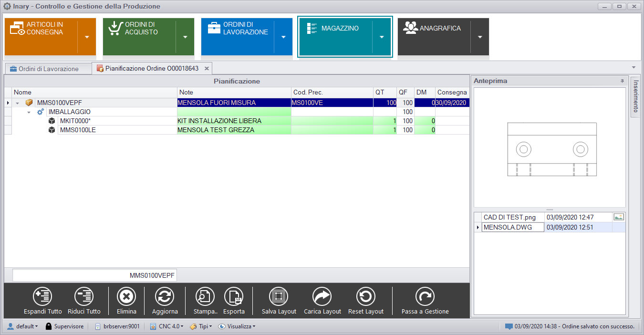Load a layout with Carica Layout
This screenshot has height=335, width=644.
[x=322, y=297]
